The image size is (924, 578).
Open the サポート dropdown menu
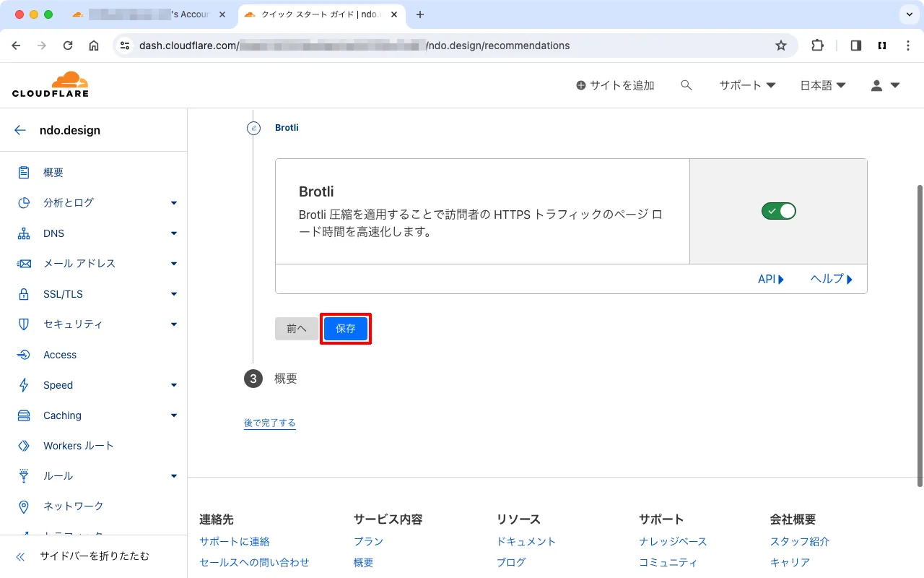coord(747,85)
